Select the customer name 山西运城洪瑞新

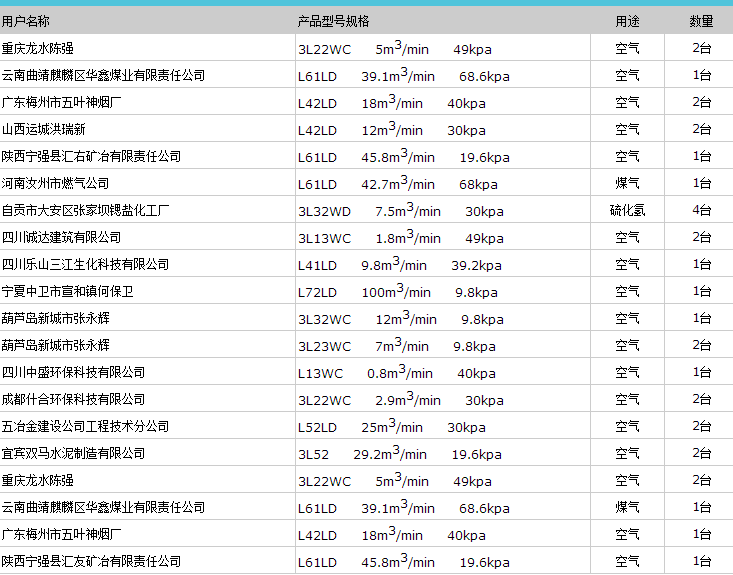pos(43,129)
